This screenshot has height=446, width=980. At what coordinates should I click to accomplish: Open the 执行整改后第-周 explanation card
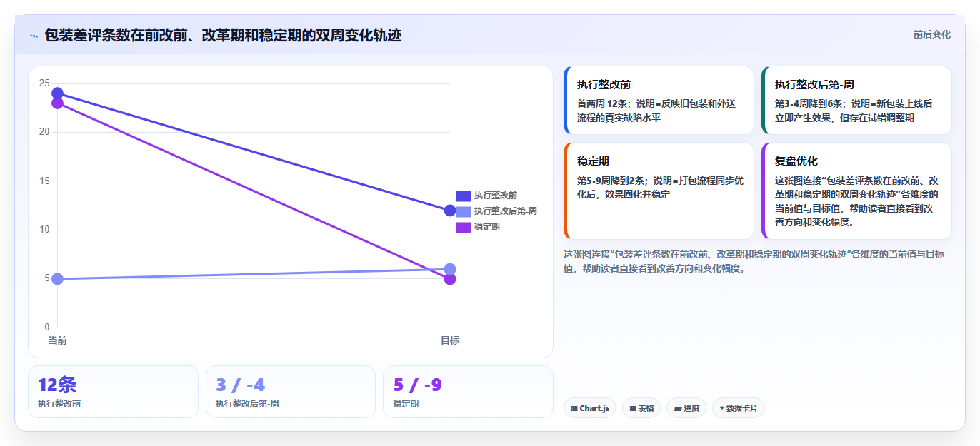(x=856, y=101)
